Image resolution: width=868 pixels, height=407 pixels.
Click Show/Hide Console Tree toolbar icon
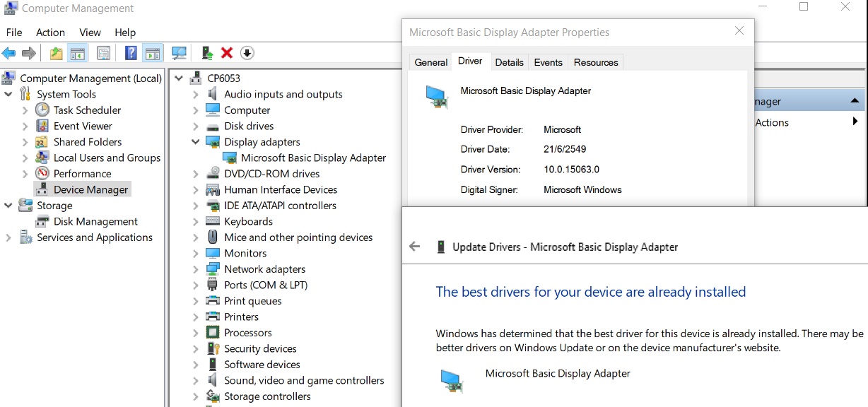(78, 53)
